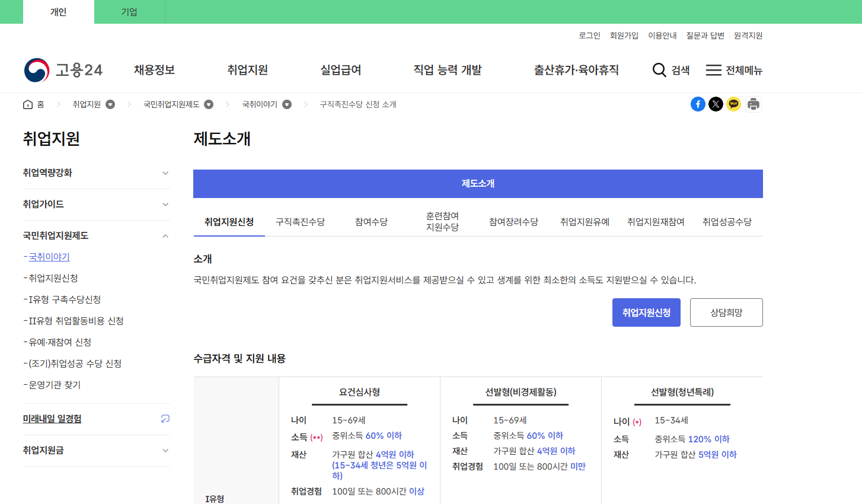Viewport: 862px width, 504px height.
Task: Click the home icon in the breadcrumb
Action: pos(27,104)
